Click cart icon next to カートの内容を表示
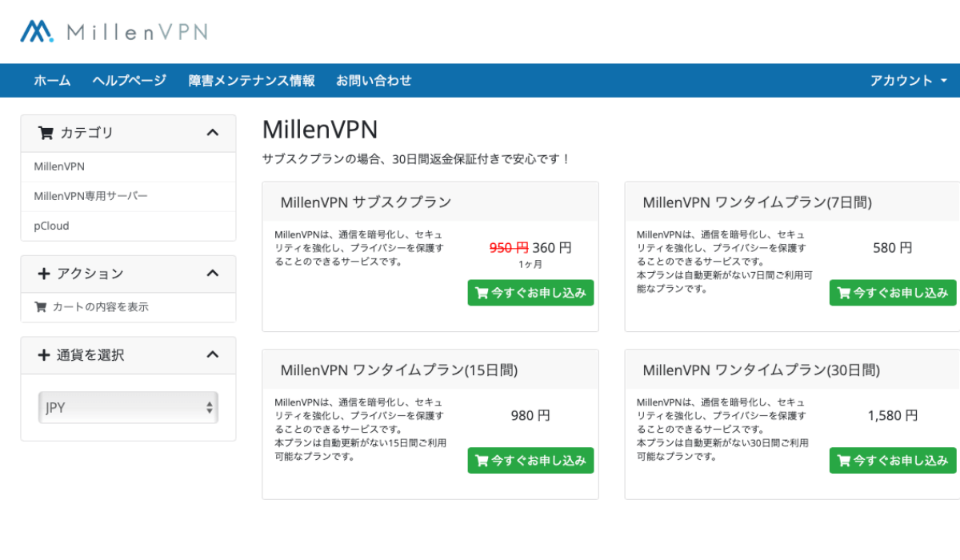Image resolution: width=960 pixels, height=560 pixels. pyautogui.click(x=41, y=306)
